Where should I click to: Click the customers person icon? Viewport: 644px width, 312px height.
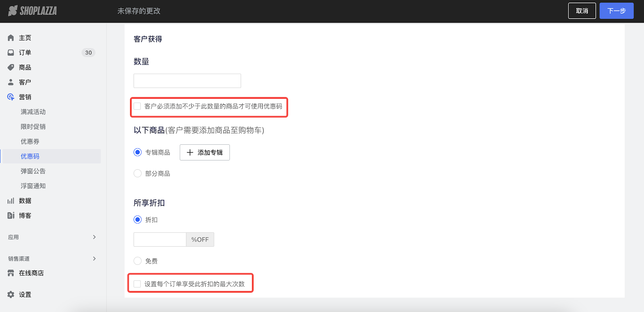[x=11, y=82]
